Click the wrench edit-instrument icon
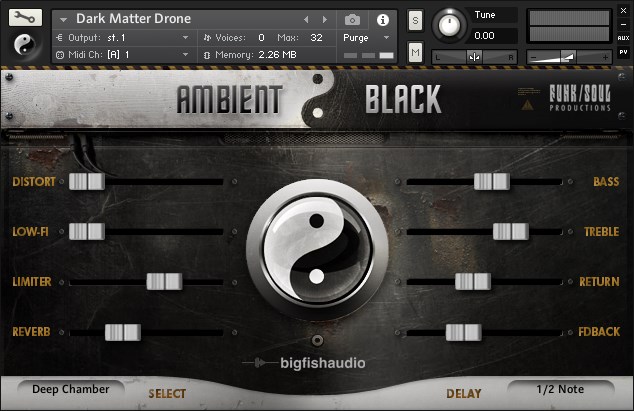The height and width of the screenshot is (411, 634). [24, 18]
